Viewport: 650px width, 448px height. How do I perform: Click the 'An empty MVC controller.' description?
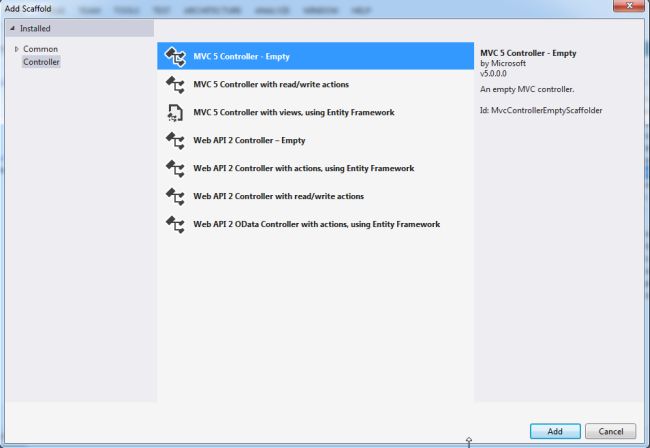[x=527, y=90]
